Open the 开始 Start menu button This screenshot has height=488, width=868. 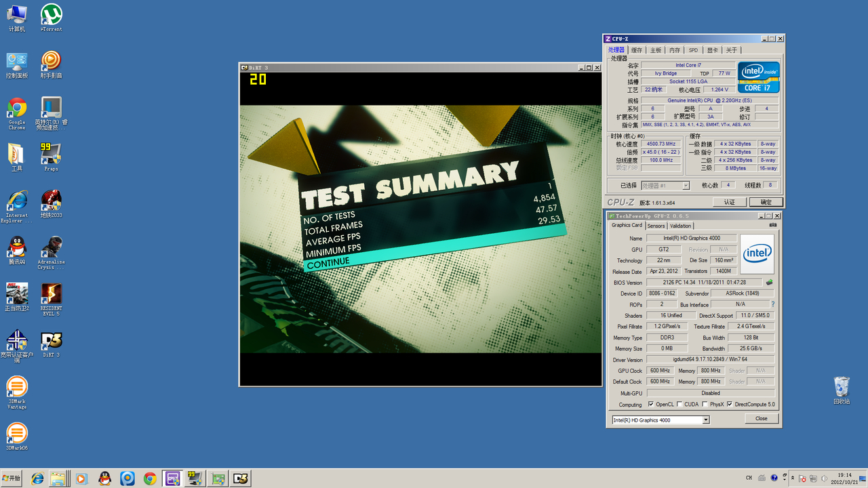click(12, 479)
